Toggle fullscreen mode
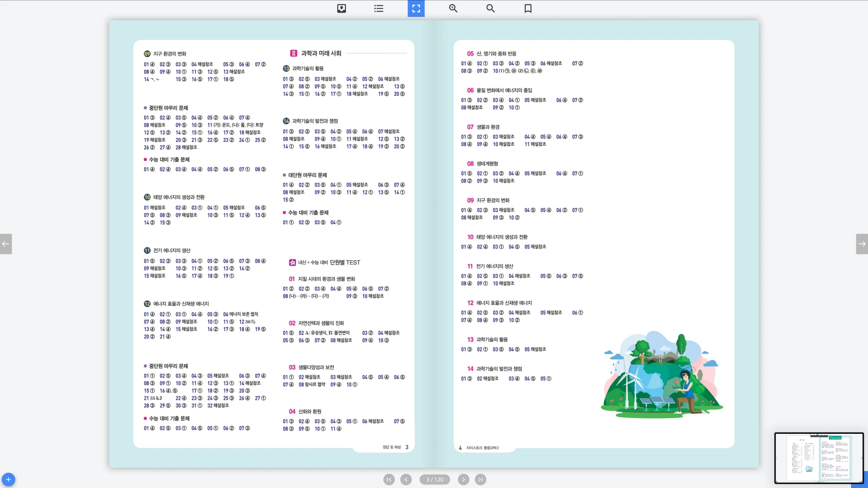This screenshot has width=868, height=488. click(416, 8)
